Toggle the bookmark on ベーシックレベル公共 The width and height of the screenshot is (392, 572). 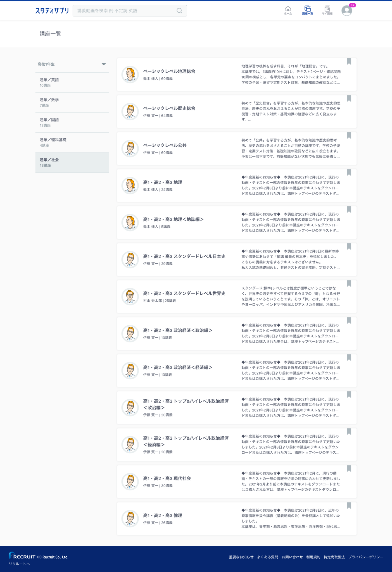[349, 135]
